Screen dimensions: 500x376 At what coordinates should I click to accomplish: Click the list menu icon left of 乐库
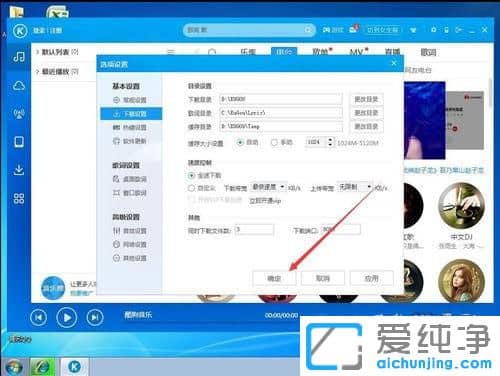click(171, 52)
